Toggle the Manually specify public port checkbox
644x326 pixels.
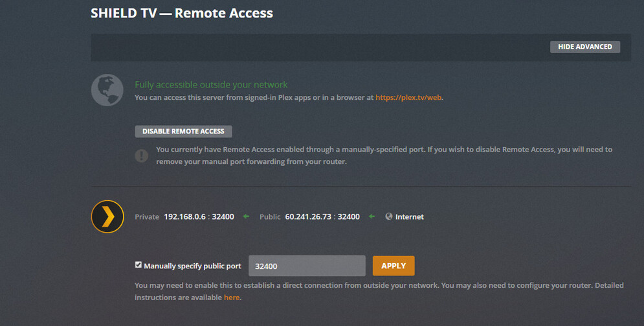coord(138,265)
